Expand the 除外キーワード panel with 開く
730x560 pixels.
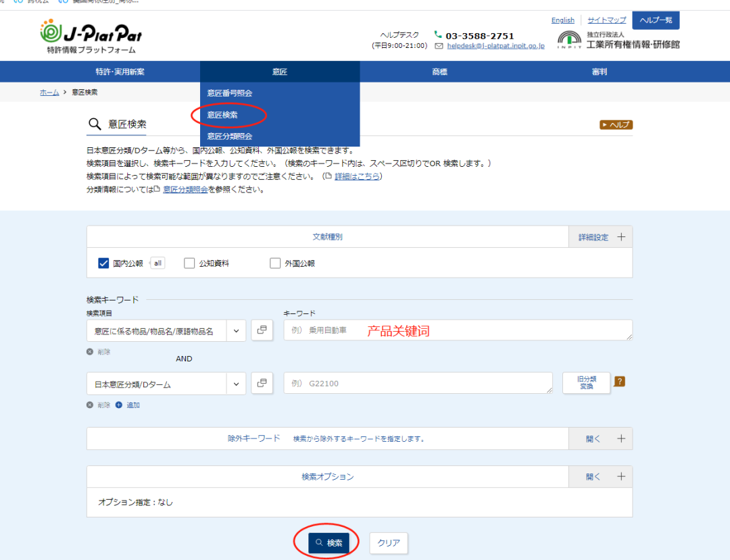(600, 438)
